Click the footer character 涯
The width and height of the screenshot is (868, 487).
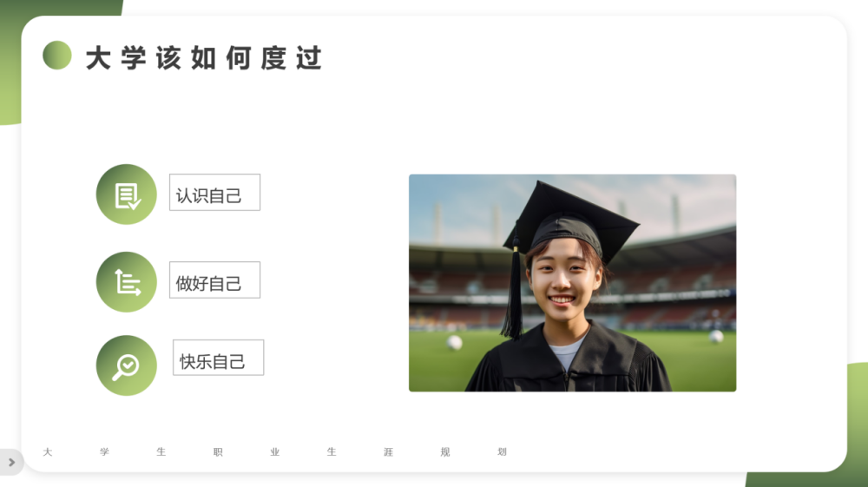[389, 452]
